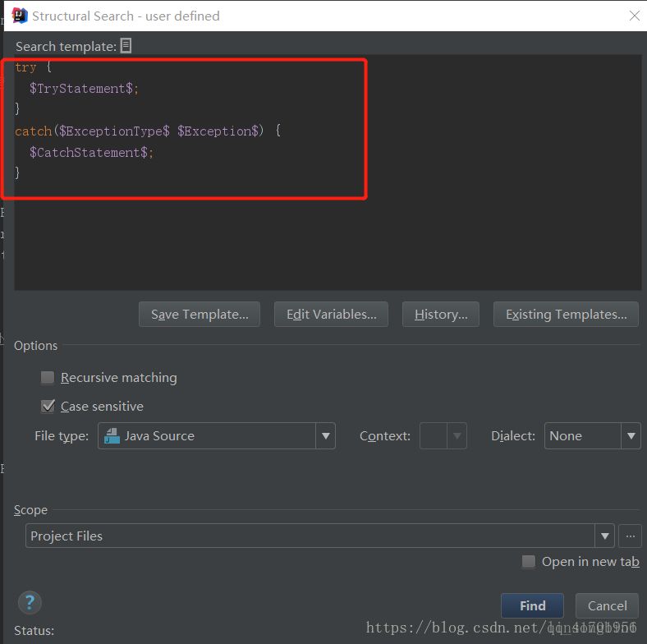Viewport: 647px width, 644px height.
Task: Click the scope ellipsis browse button
Action: [x=630, y=536]
